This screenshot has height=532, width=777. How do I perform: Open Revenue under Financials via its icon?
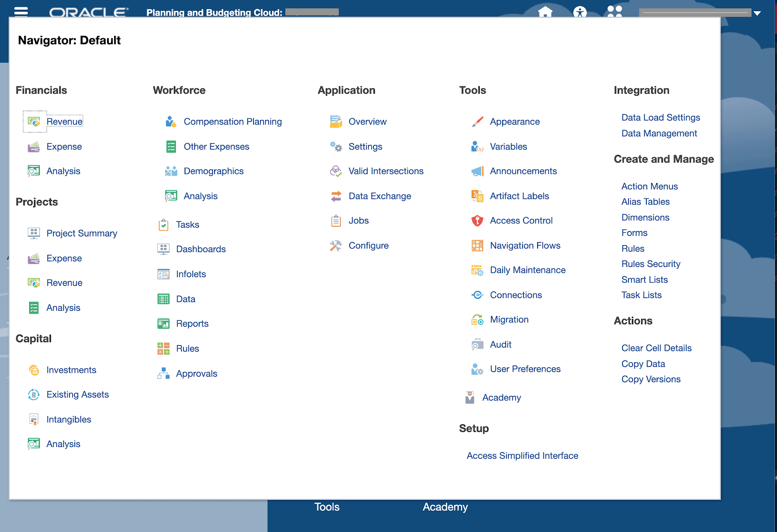point(33,121)
